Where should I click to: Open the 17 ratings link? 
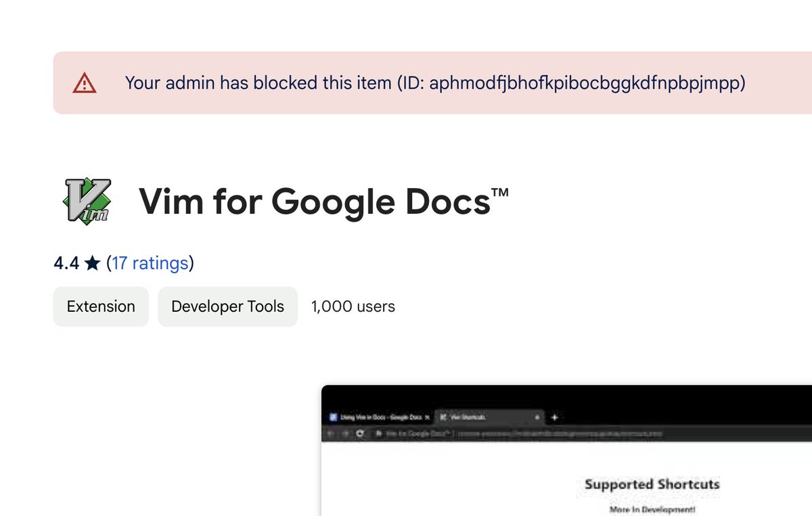click(150, 263)
